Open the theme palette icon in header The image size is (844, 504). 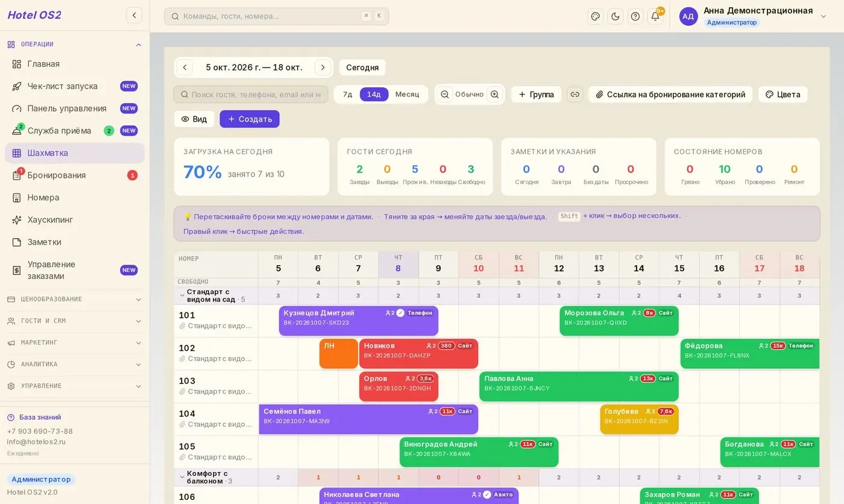(596, 16)
